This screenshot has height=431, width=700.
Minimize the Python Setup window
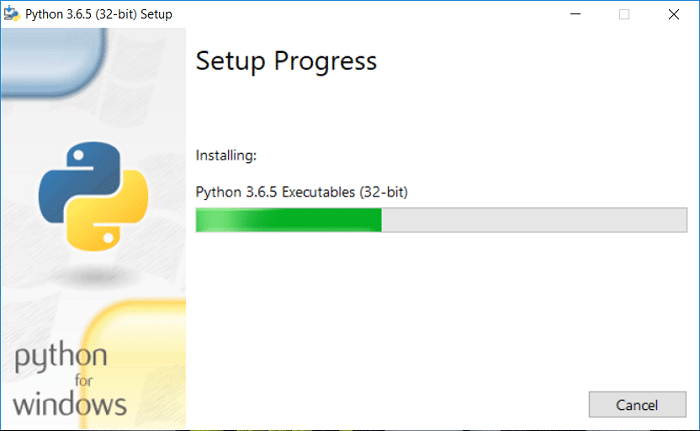point(577,14)
